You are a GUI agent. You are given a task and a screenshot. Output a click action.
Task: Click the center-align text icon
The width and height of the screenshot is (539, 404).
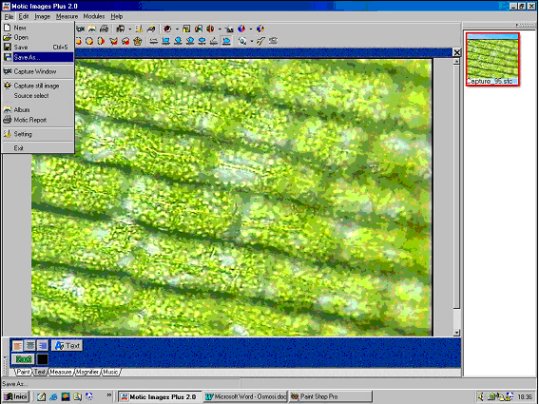(x=30, y=346)
